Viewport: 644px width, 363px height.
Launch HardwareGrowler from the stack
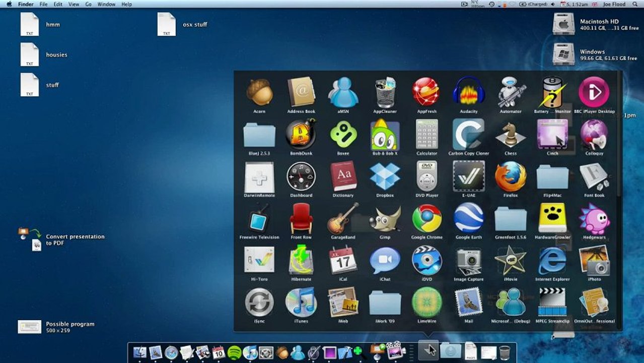[552, 218]
